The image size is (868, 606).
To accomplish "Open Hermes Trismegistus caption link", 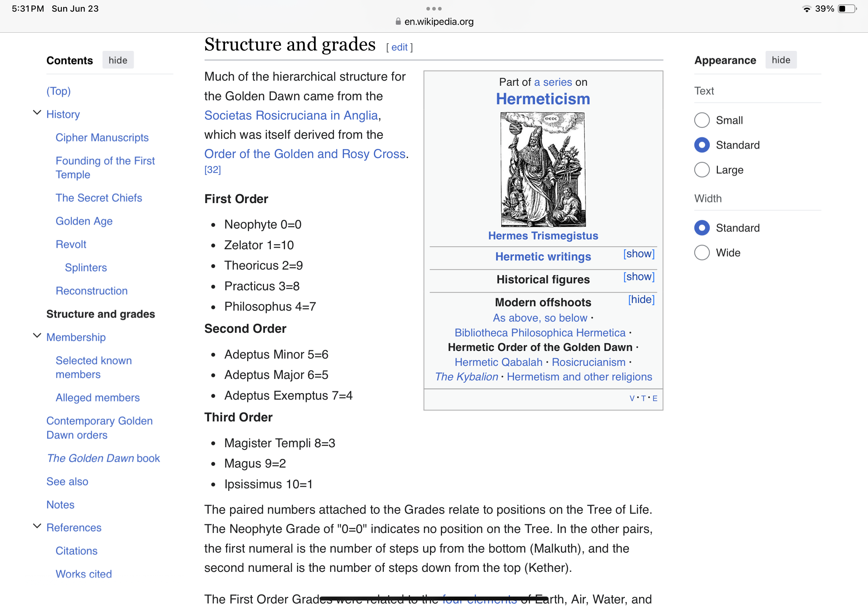I will 543,236.
